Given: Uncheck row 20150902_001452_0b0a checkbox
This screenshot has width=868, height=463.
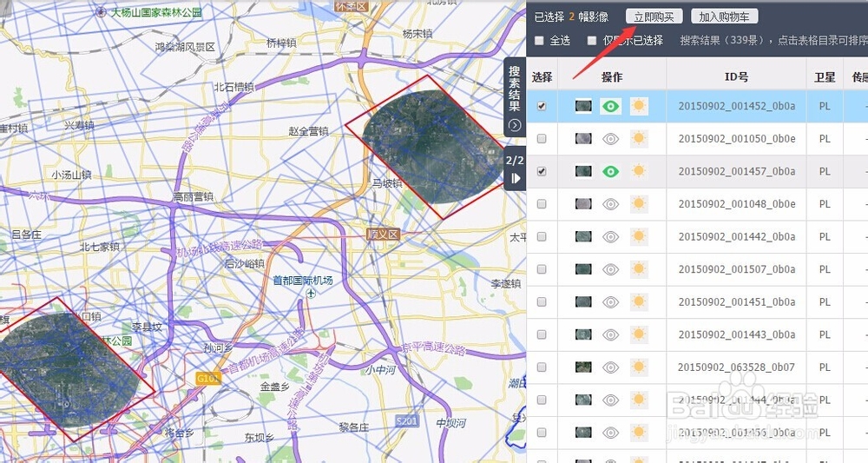Looking at the screenshot, I should [542, 106].
